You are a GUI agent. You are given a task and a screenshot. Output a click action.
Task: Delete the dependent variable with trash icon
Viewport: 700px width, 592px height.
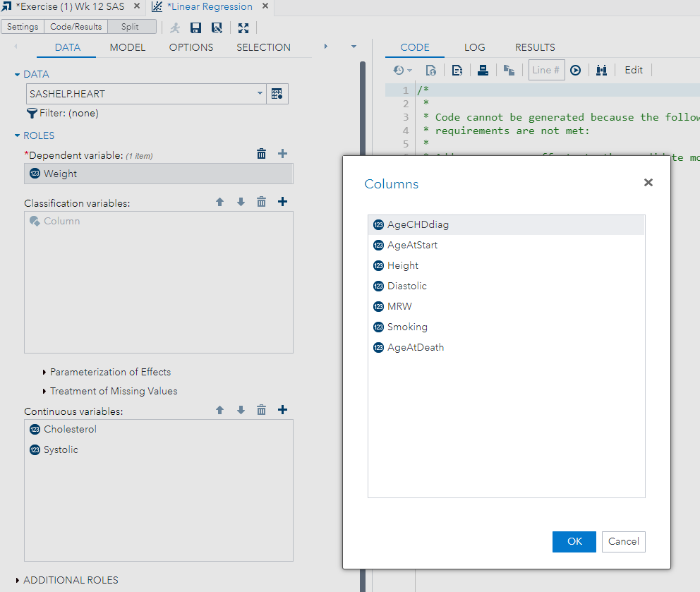click(261, 154)
